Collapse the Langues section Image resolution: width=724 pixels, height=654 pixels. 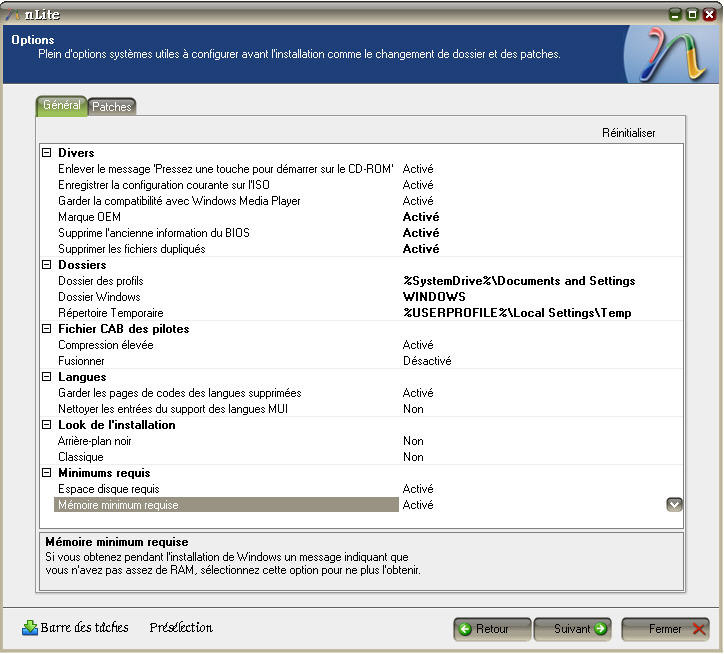(x=47, y=377)
